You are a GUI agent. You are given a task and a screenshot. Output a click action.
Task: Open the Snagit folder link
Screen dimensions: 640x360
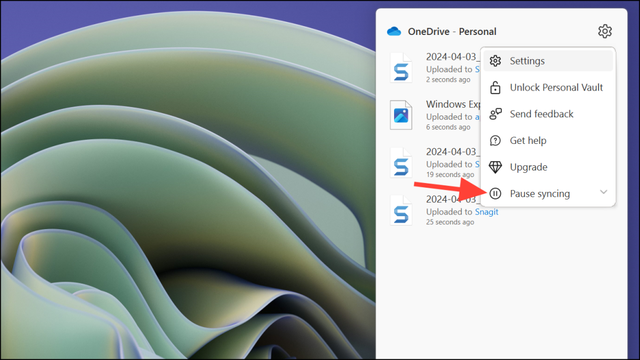click(x=487, y=212)
